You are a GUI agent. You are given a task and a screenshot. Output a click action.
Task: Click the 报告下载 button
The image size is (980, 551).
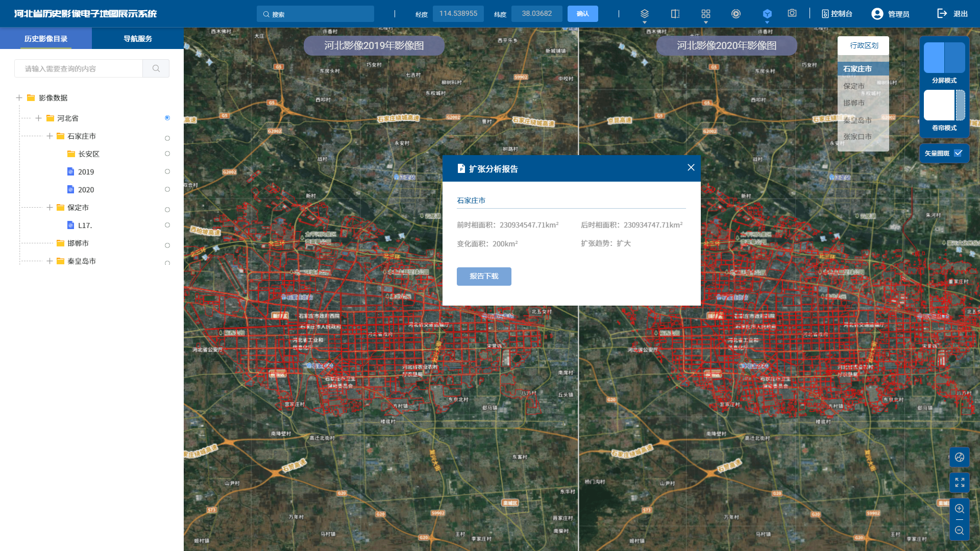[483, 276]
